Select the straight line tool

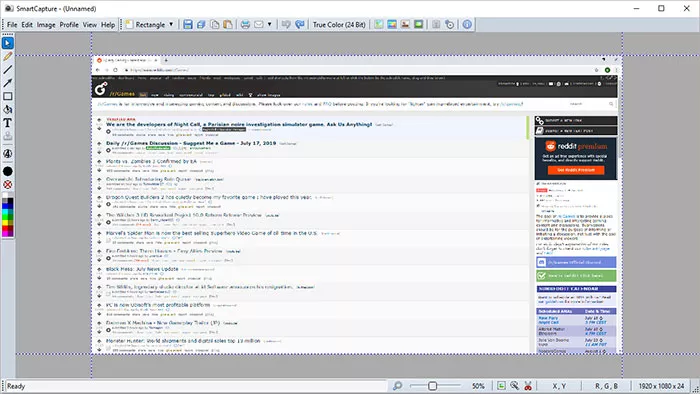8,70
